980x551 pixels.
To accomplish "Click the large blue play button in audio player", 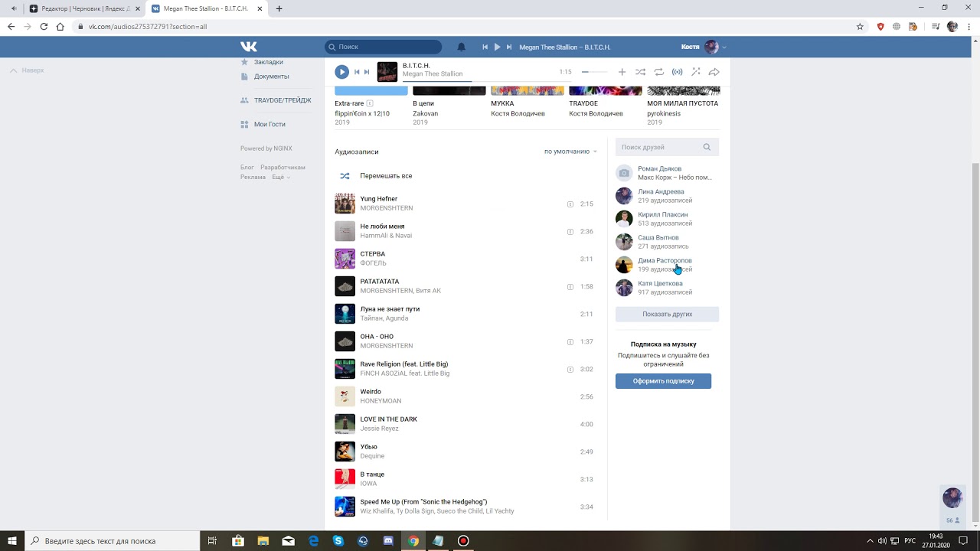I will point(342,72).
